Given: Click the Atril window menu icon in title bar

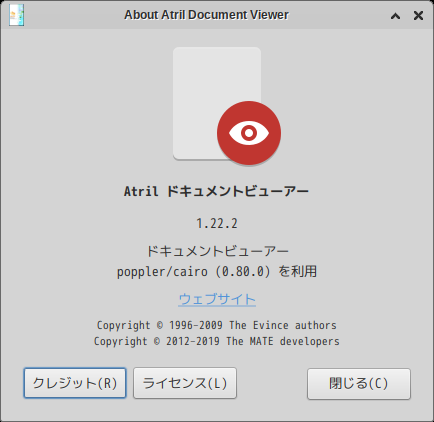Looking at the screenshot, I should [x=16, y=15].
